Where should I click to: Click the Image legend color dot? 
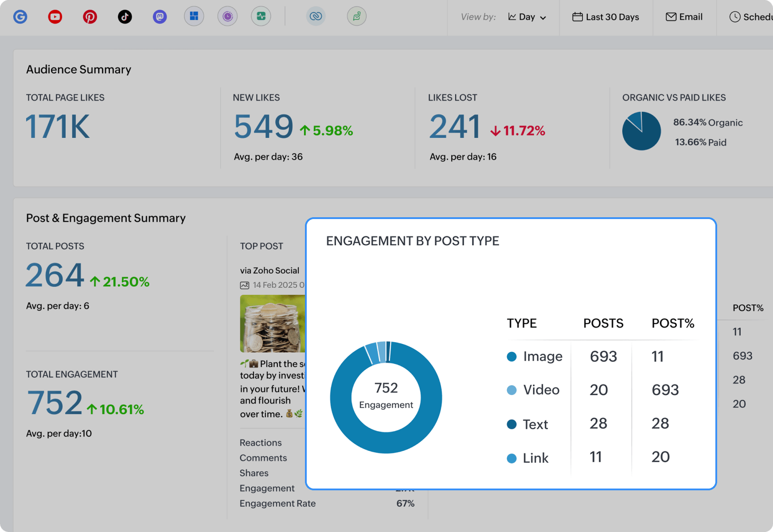click(511, 356)
